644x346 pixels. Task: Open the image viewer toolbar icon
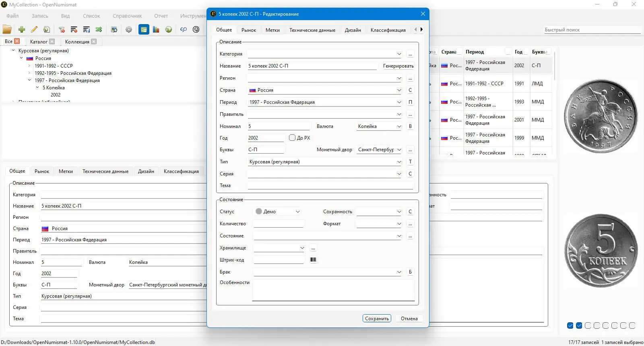tap(114, 29)
